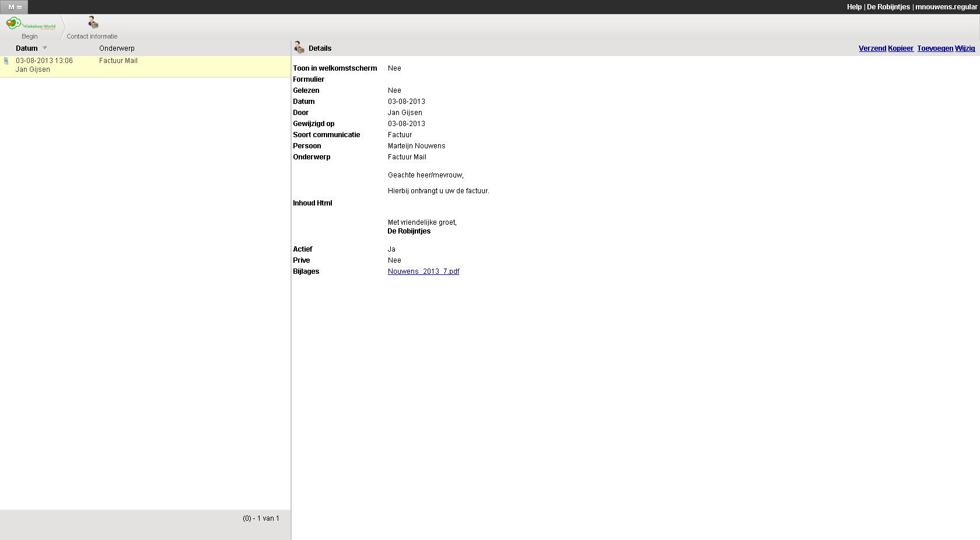Select the Factuur Mail entry in list
This screenshot has height=540, width=980.
pyautogui.click(x=118, y=61)
